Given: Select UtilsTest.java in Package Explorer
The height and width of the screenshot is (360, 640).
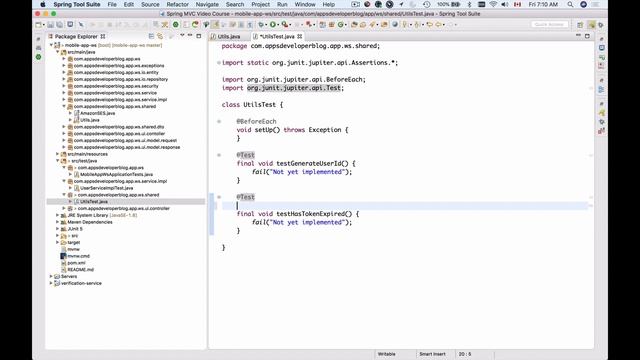Looking at the screenshot, I should [x=94, y=202].
